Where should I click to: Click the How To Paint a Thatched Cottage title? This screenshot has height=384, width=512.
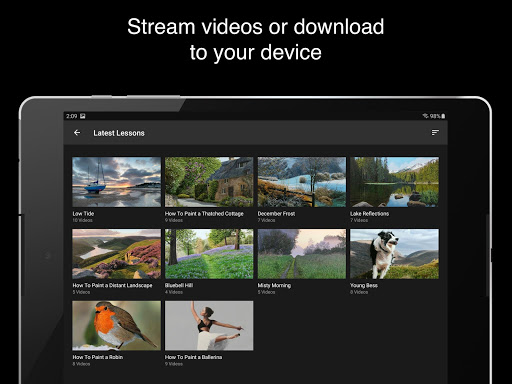click(204, 214)
